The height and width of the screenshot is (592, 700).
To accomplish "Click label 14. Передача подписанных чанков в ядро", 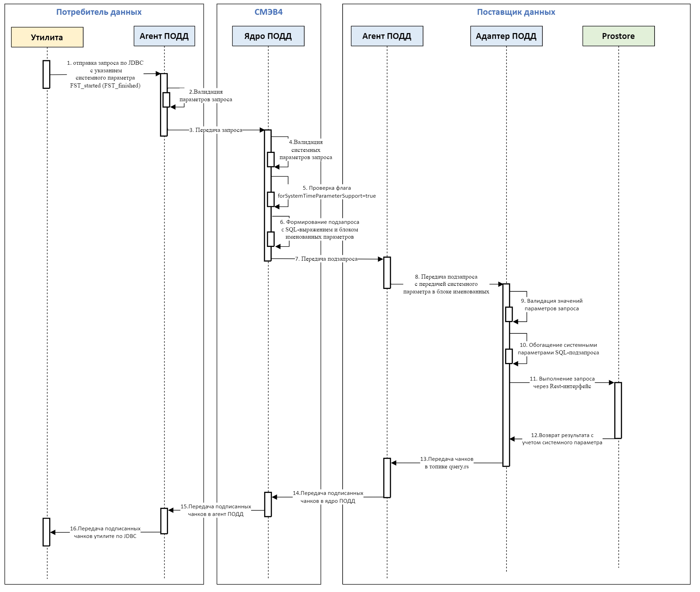I will click(328, 497).
